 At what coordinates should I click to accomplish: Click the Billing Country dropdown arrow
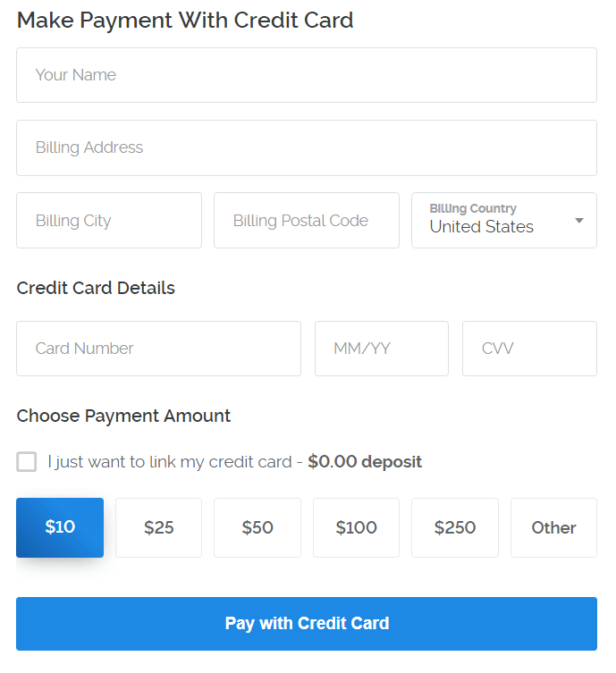[579, 221]
